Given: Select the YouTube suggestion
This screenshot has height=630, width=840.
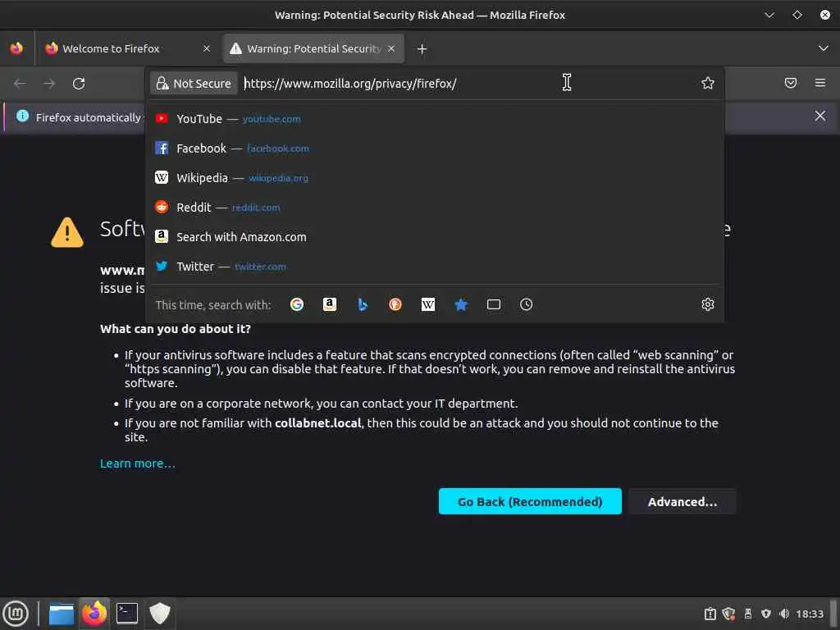Looking at the screenshot, I should tap(435, 119).
